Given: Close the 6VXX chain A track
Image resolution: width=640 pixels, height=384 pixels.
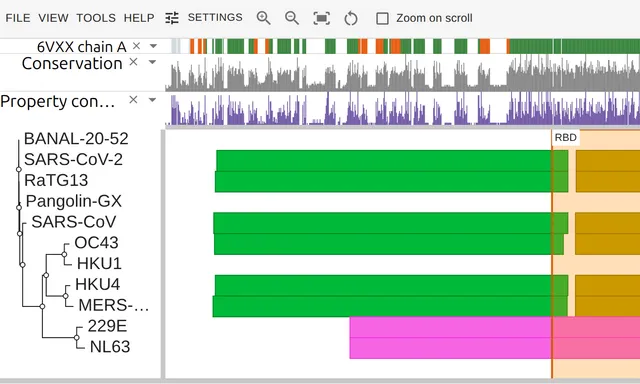Looking at the screenshot, I should click(x=137, y=46).
